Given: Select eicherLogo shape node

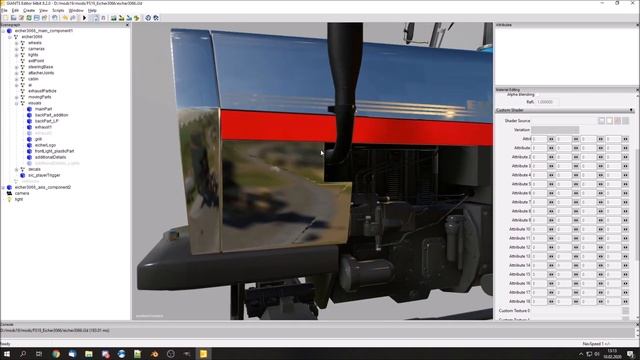Looking at the screenshot, I should coord(45,145).
